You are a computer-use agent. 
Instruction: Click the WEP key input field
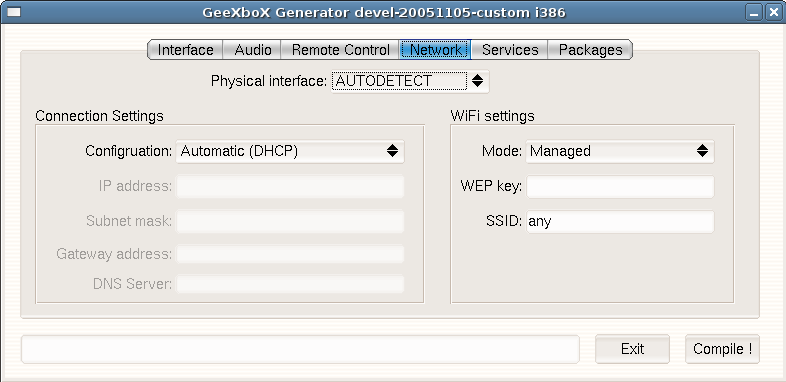[620, 187]
